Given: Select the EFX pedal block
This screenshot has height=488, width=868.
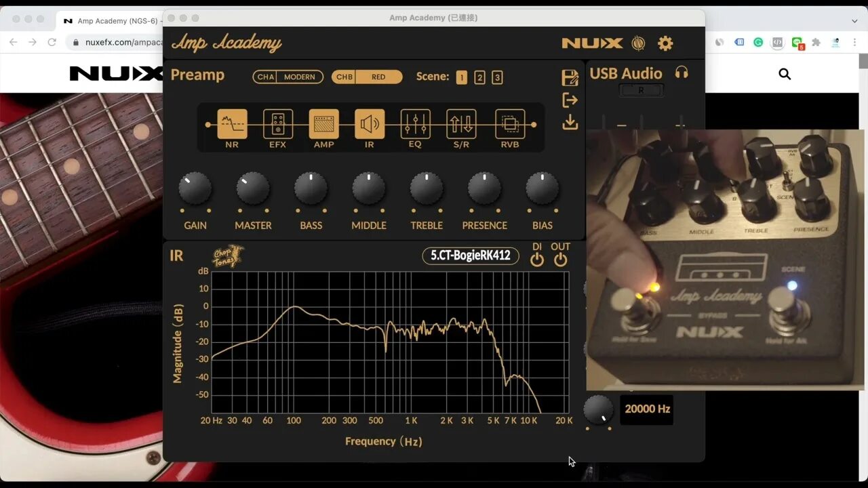Looking at the screenshot, I should click(278, 124).
